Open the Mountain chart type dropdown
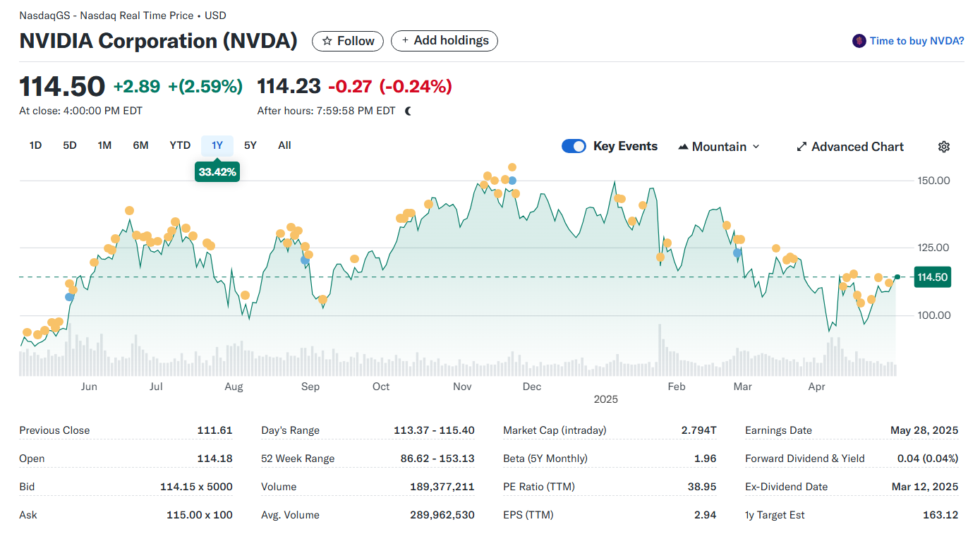 719,147
